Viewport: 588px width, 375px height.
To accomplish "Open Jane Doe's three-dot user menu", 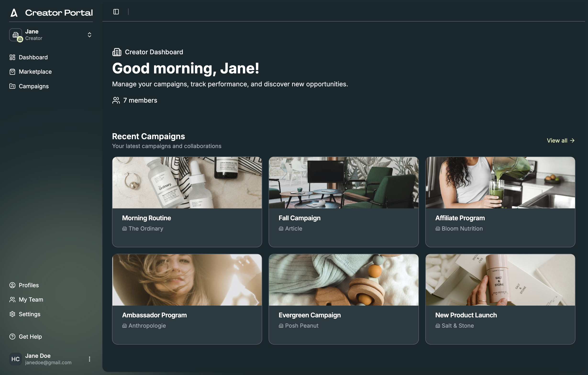I will coord(89,359).
